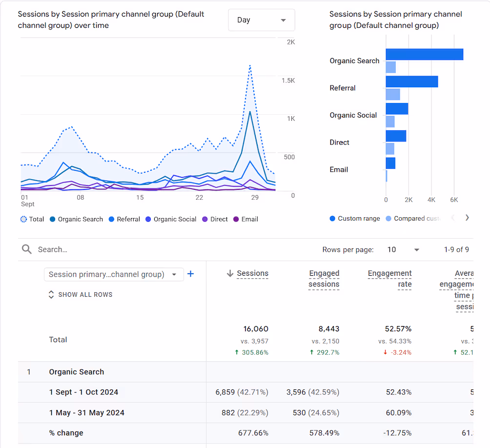Click previous arrow in bar chart legend

point(452,218)
